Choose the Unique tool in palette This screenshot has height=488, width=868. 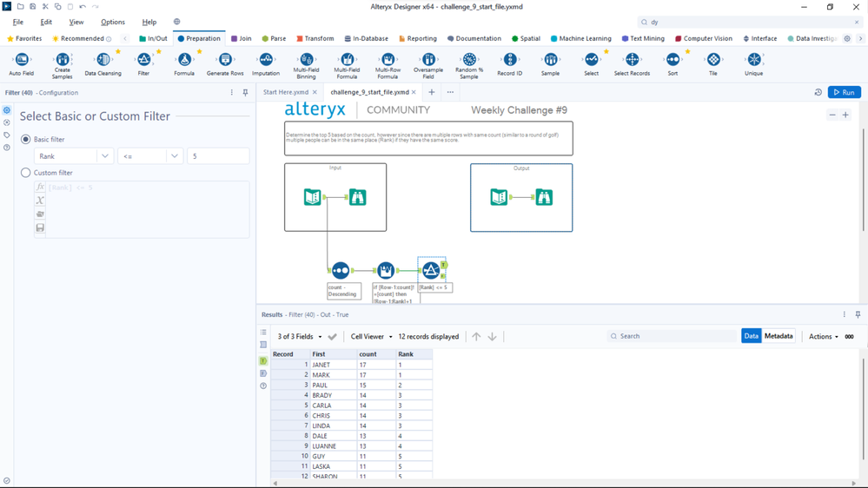click(753, 60)
